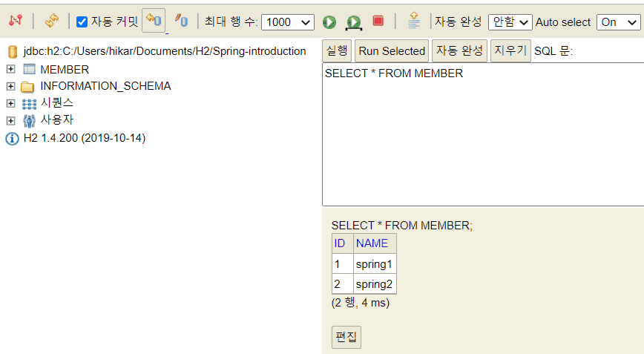Image resolution: width=644 pixels, height=354 pixels.
Task: Open the 자동 완성 안함 dropdown
Action: [x=510, y=22]
